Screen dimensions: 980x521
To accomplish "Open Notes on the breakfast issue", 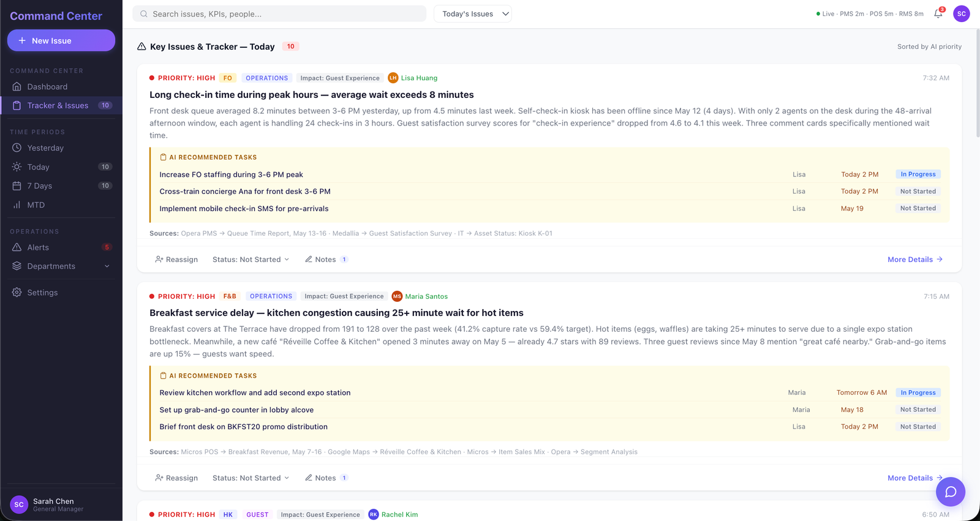I will (326, 478).
